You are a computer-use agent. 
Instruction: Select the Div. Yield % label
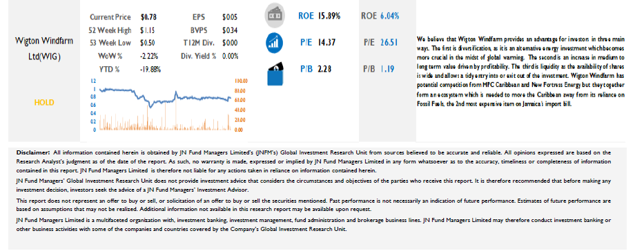coord(199,56)
